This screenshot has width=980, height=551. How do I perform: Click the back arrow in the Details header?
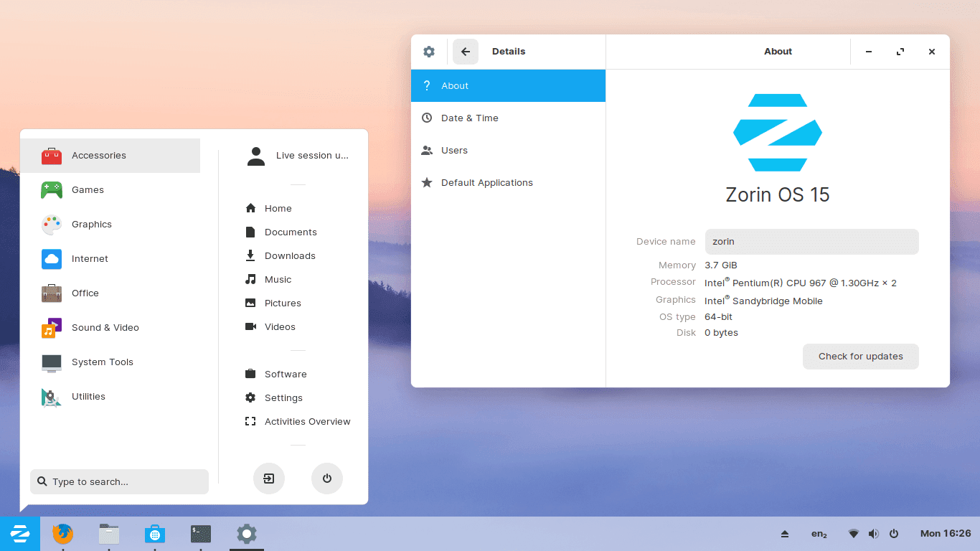465,51
